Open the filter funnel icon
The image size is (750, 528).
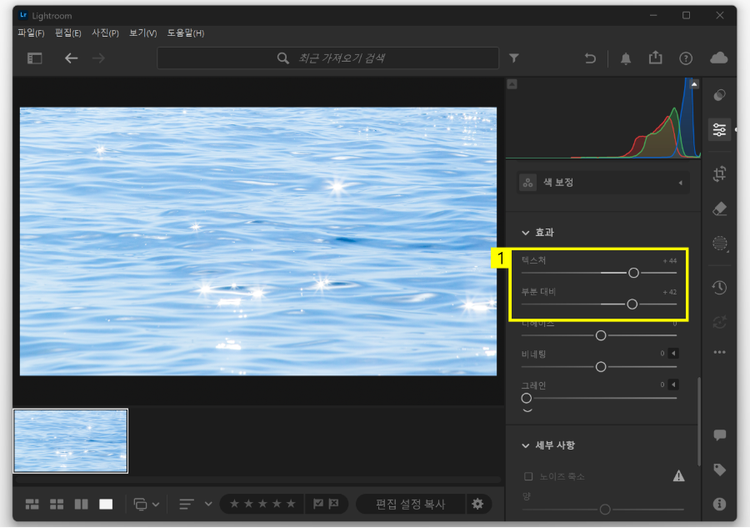514,58
